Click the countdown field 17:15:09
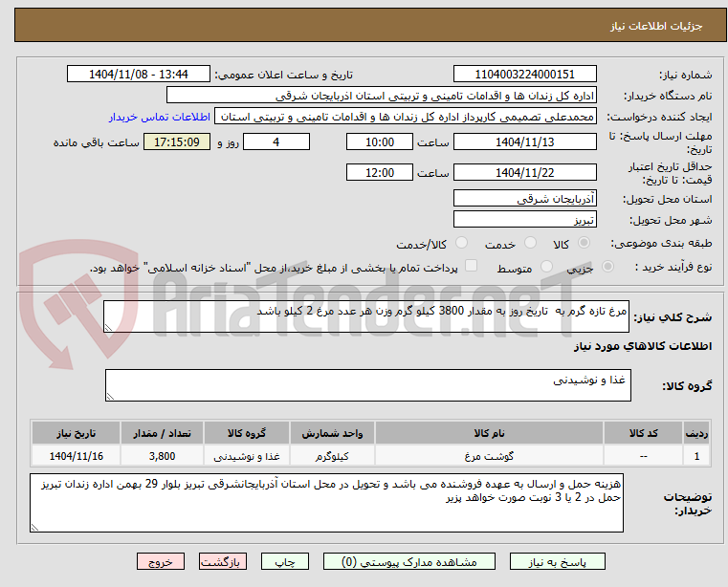Viewport: 728px width, 587px height. (x=177, y=142)
